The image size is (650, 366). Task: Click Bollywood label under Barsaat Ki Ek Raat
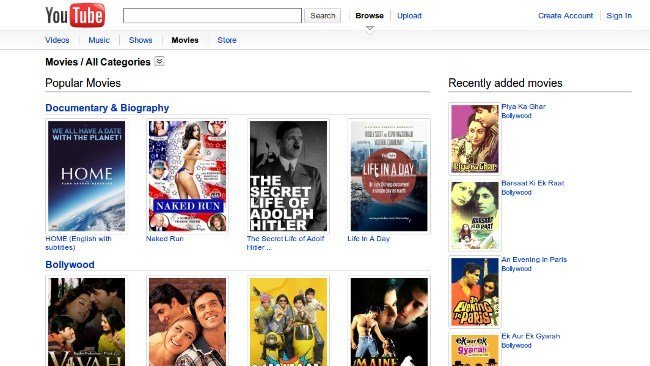pyautogui.click(x=517, y=192)
